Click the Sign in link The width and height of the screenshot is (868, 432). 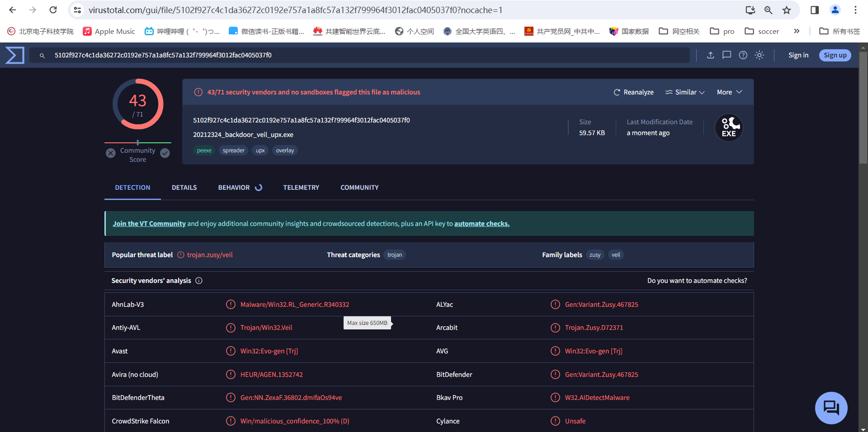[x=798, y=55]
